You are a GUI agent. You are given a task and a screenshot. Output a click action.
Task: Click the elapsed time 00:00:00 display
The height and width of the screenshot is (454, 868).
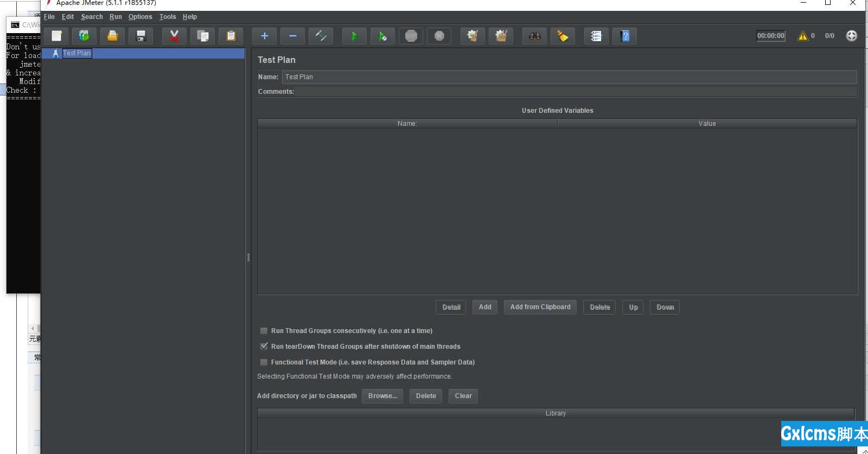point(771,36)
